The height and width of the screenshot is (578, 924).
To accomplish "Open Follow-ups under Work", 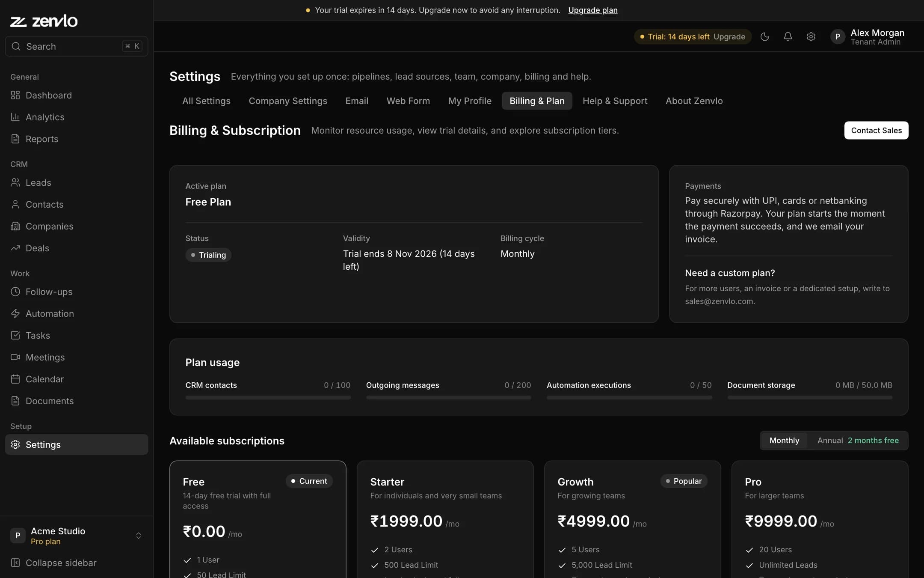I will (77, 292).
